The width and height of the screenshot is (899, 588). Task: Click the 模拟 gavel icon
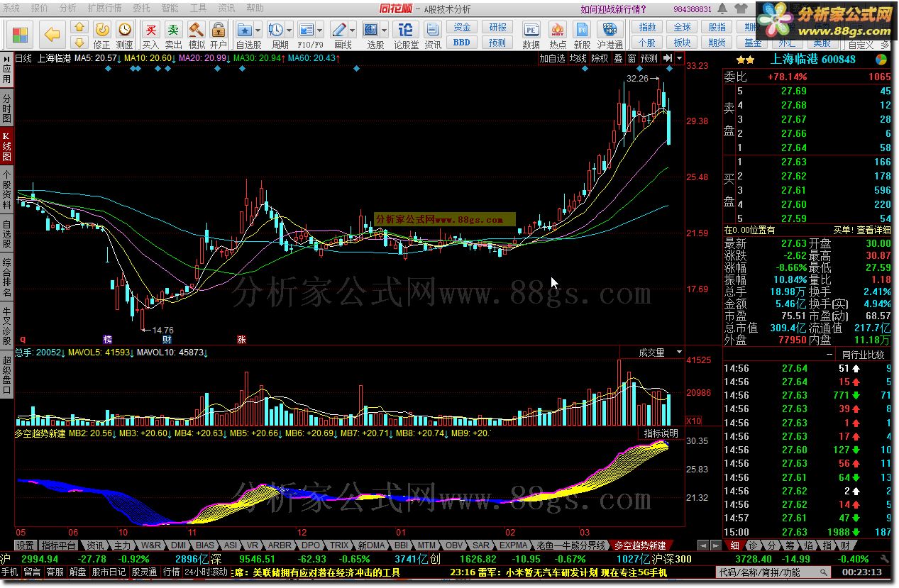[196, 30]
